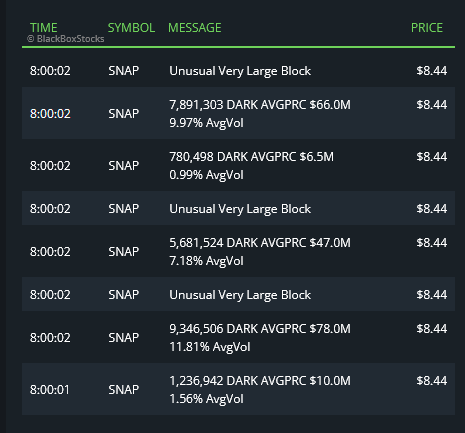Click SNAP symbol in the 8:00:01 row
Screen dimensions: 465x433
tap(124, 389)
